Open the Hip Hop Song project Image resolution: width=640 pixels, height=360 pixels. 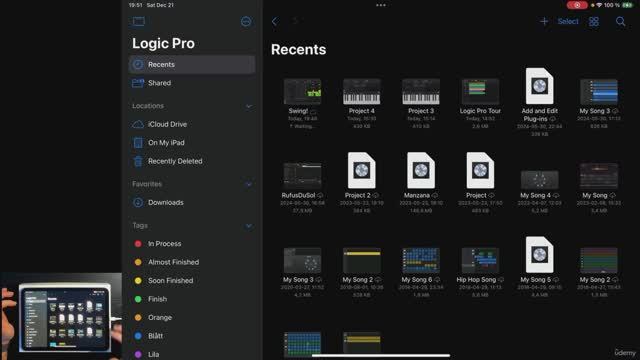(x=480, y=260)
